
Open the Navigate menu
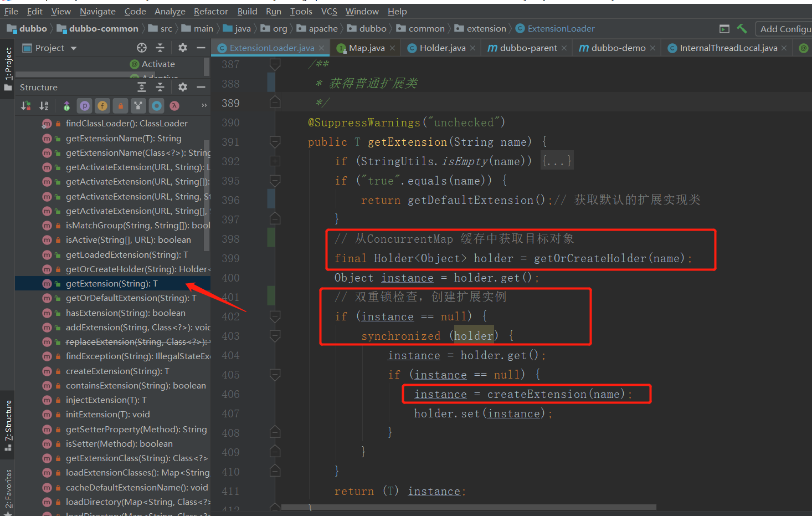97,11
